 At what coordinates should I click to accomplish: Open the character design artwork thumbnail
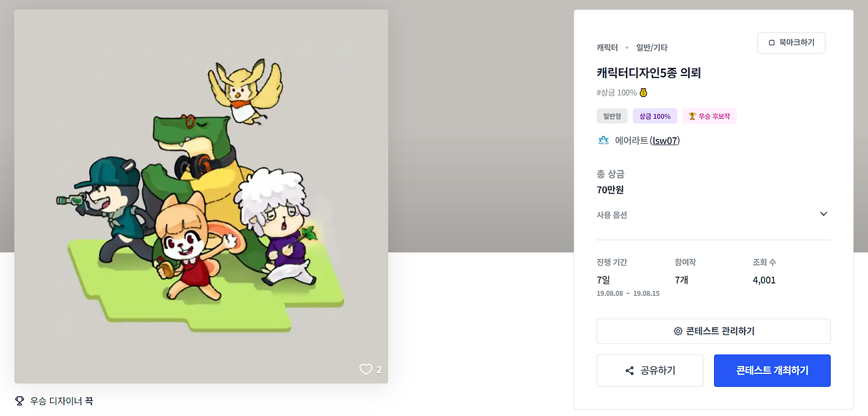click(201, 196)
